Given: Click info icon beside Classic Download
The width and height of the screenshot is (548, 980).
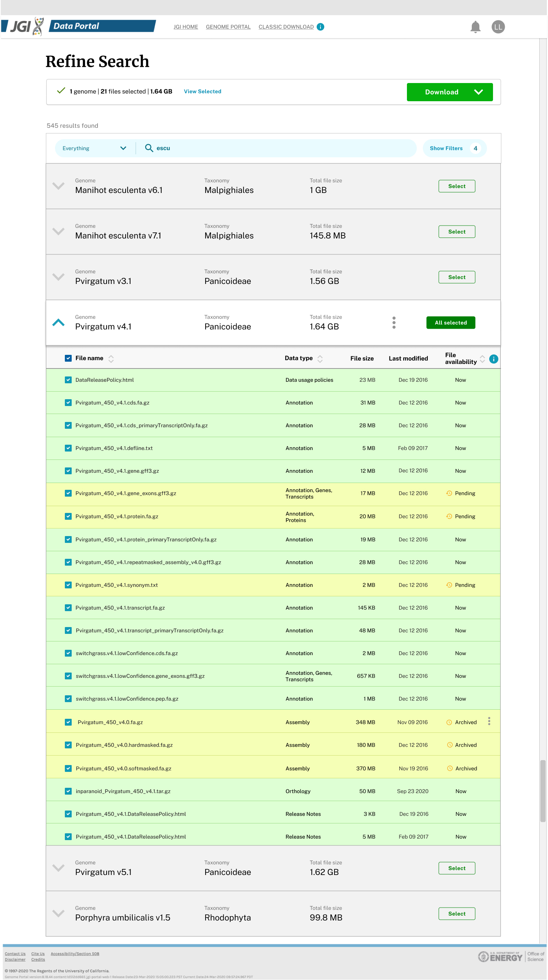Looking at the screenshot, I should [320, 27].
